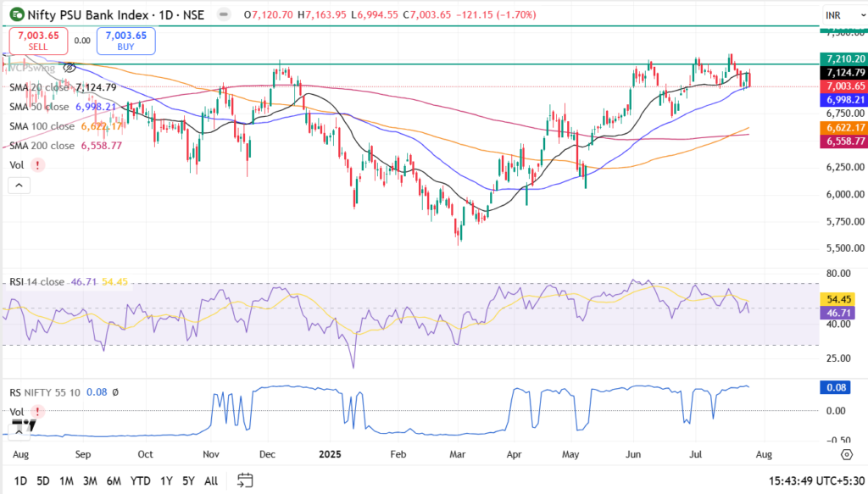Select the RSI 14 close indicator label

[36, 281]
